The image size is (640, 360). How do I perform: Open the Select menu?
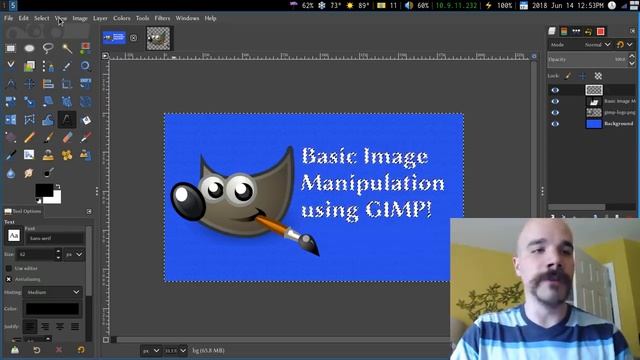click(x=41, y=18)
